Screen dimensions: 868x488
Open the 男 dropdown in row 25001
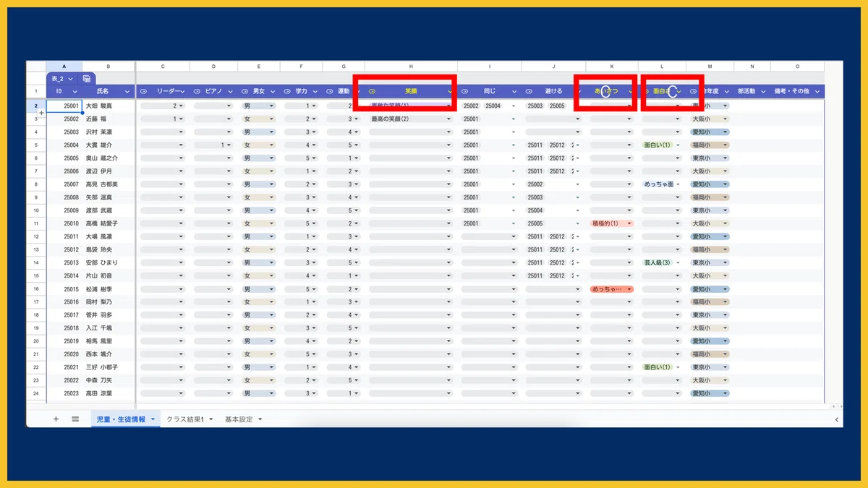(x=259, y=106)
